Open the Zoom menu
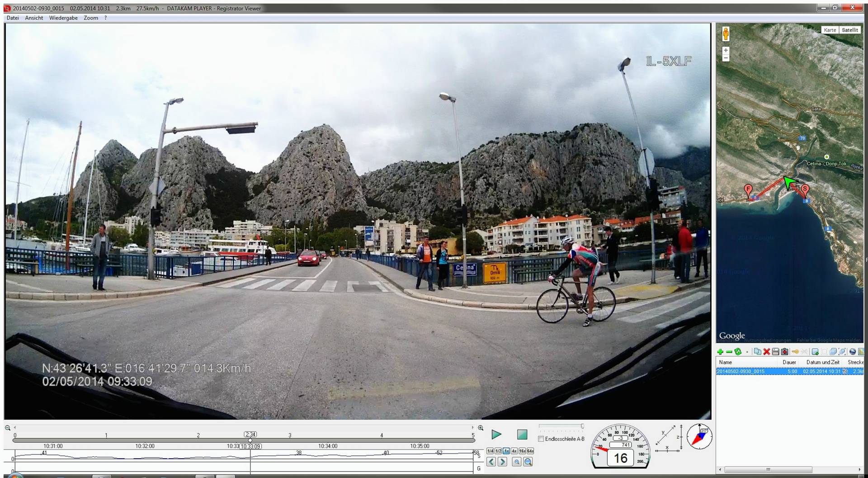Screen dimensions: 868x478 pyautogui.click(x=90, y=18)
